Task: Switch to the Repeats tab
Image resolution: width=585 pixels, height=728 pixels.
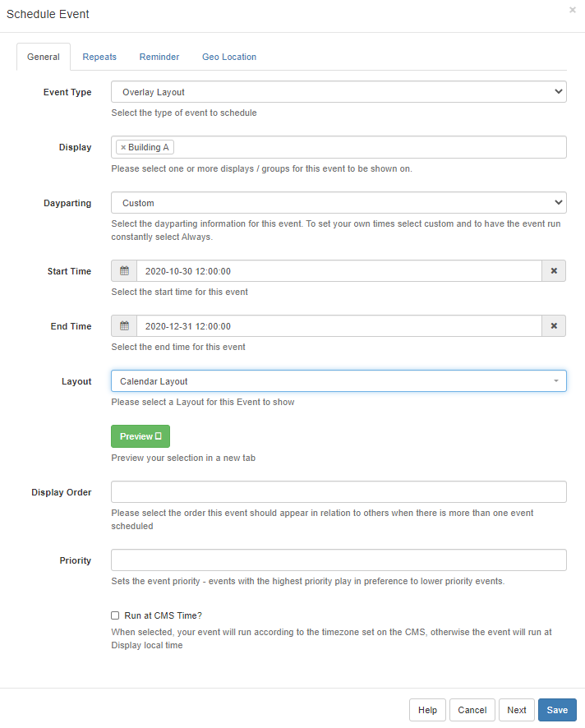Action: pos(99,57)
